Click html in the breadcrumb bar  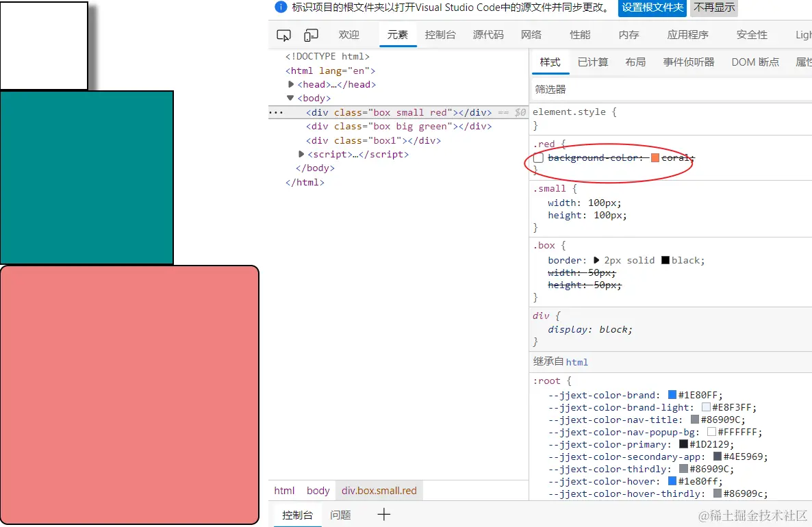(284, 490)
